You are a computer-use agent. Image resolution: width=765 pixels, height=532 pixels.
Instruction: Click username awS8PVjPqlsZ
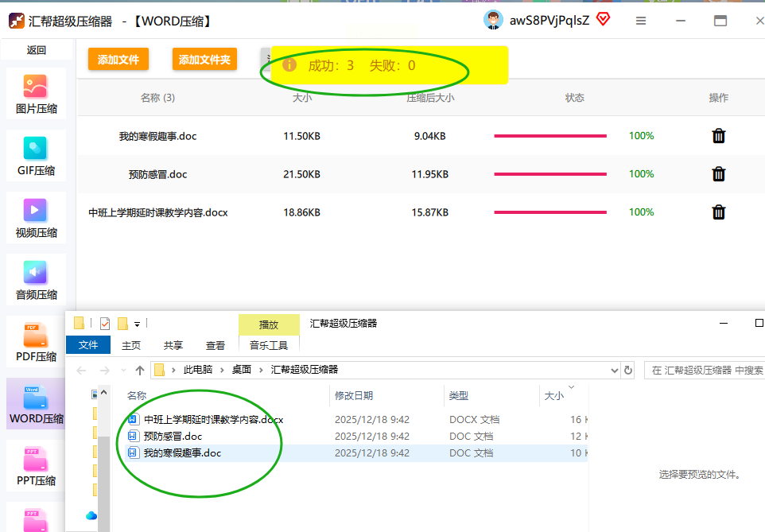coord(549,21)
